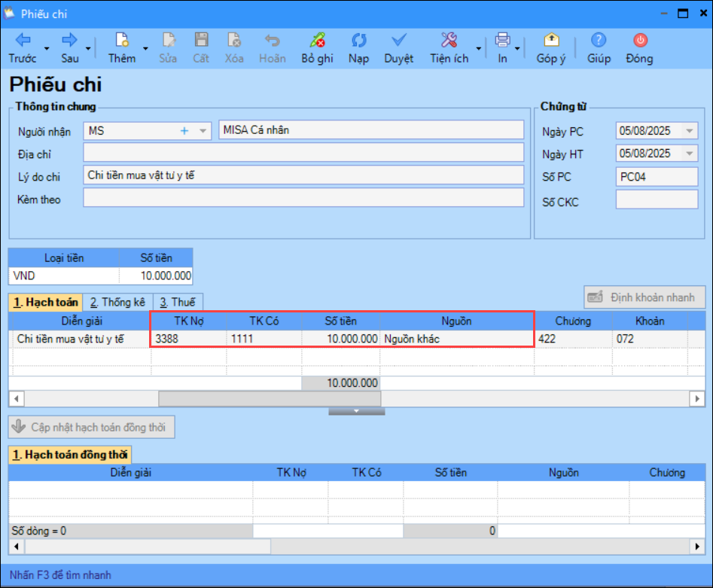
Task: Click the 10.000.000 amount under Loại tiền table
Action: point(157,276)
